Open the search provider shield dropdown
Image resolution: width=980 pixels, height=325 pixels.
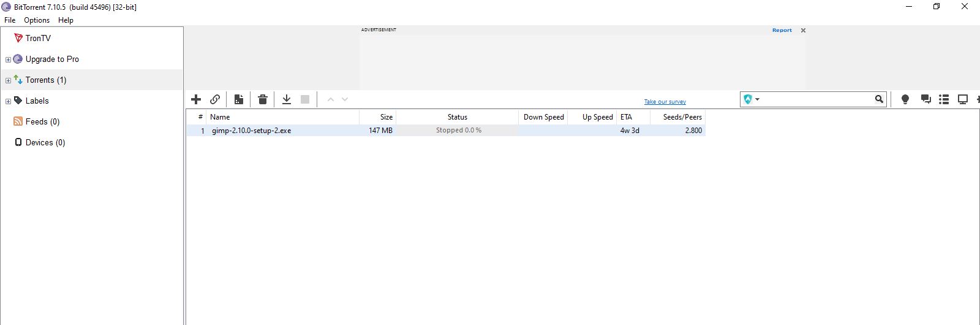[x=751, y=99]
